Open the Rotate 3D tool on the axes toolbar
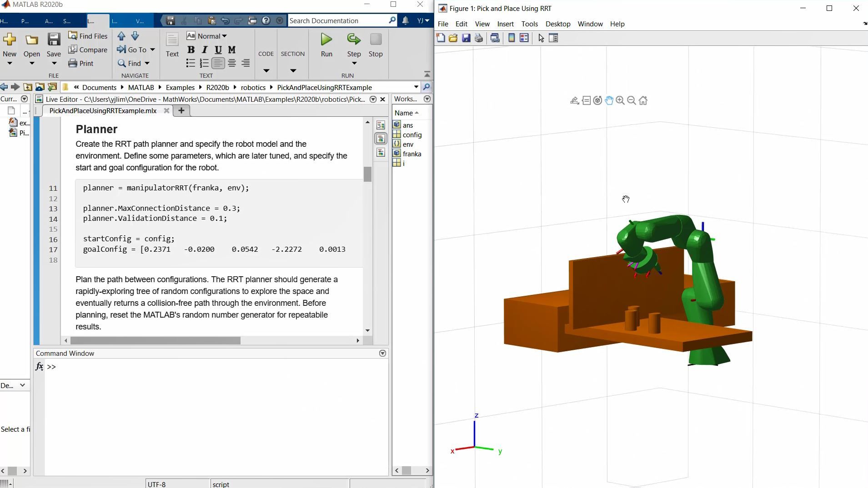 [x=598, y=100]
